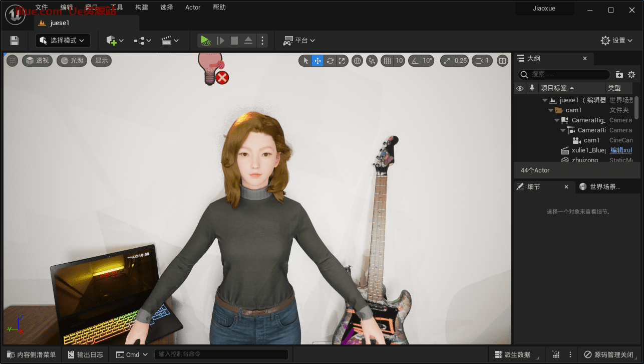Select the rotate transform tool icon
Viewport: 644px width, 364px height.
point(330,61)
